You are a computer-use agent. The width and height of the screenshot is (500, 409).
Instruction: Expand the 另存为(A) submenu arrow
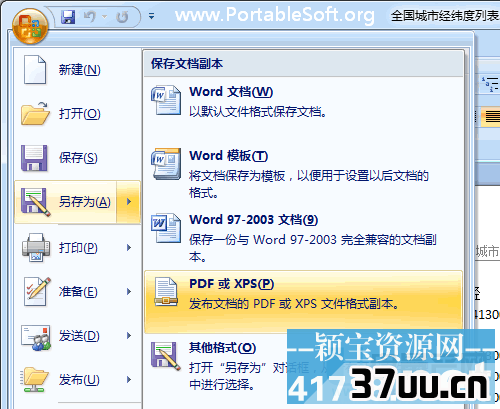(x=129, y=202)
